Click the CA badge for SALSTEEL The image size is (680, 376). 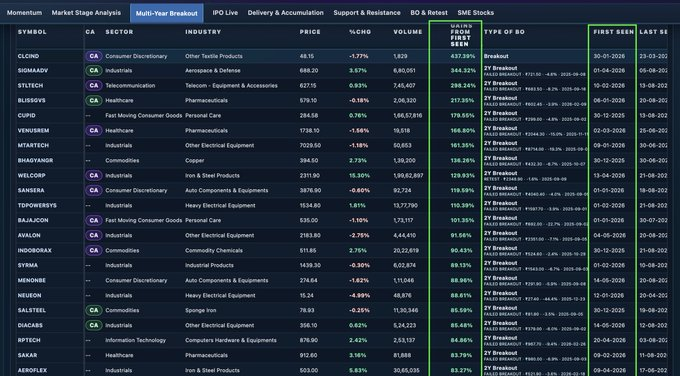point(94,311)
